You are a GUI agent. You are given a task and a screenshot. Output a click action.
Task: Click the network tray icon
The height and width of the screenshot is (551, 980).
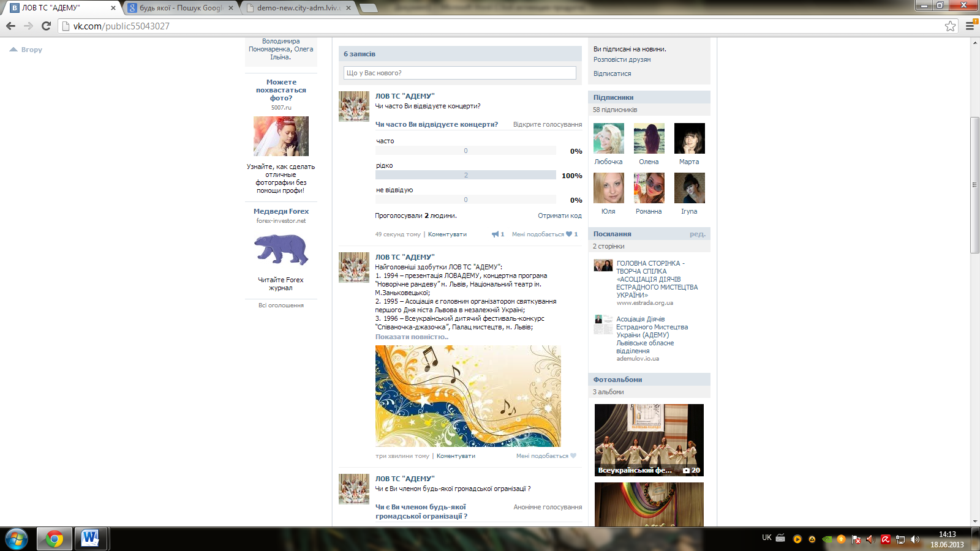click(900, 539)
